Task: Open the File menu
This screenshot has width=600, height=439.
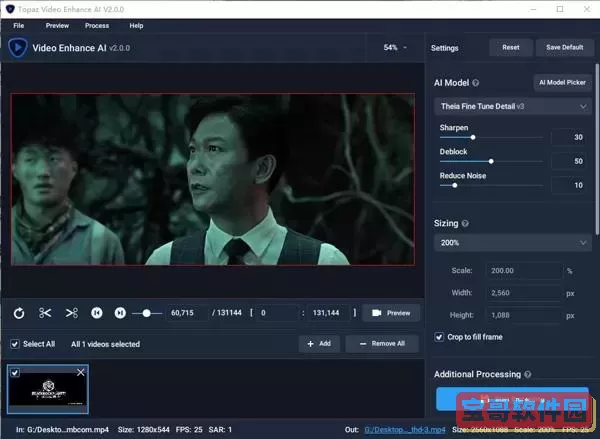Action: click(18, 26)
